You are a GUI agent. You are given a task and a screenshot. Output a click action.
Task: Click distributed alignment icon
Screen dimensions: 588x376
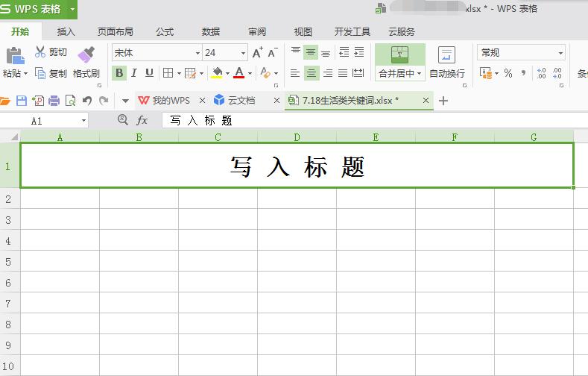point(358,73)
